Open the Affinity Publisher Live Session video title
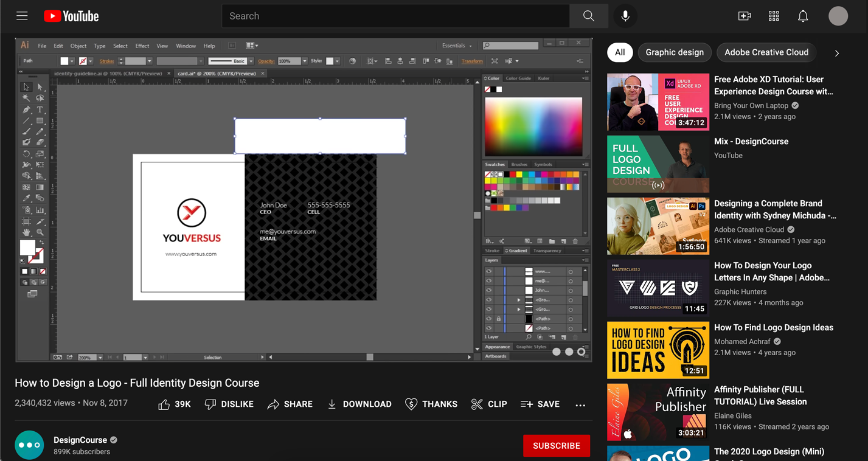This screenshot has width=868, height=461. pyautogui.click(x=760, y=396)
